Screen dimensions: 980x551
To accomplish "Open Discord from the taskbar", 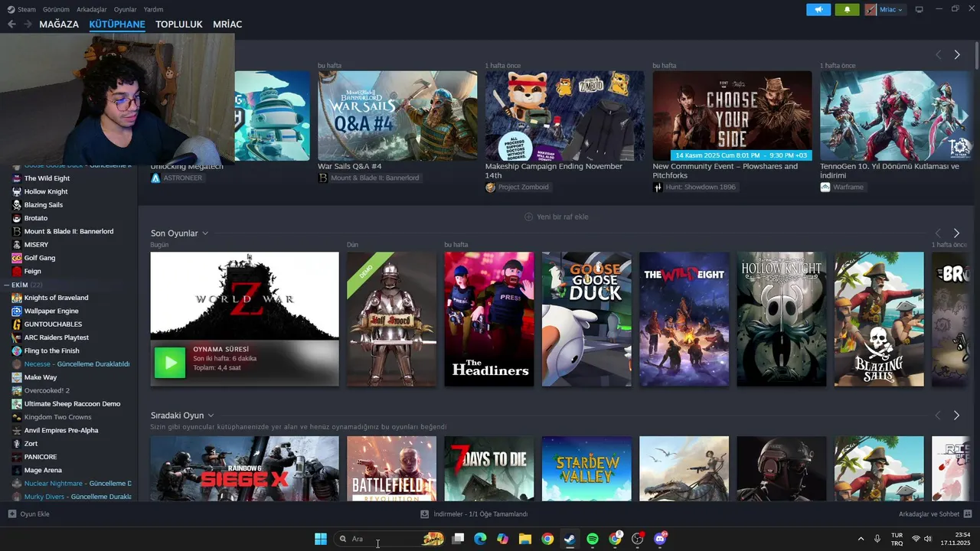I will coord(660,539).
